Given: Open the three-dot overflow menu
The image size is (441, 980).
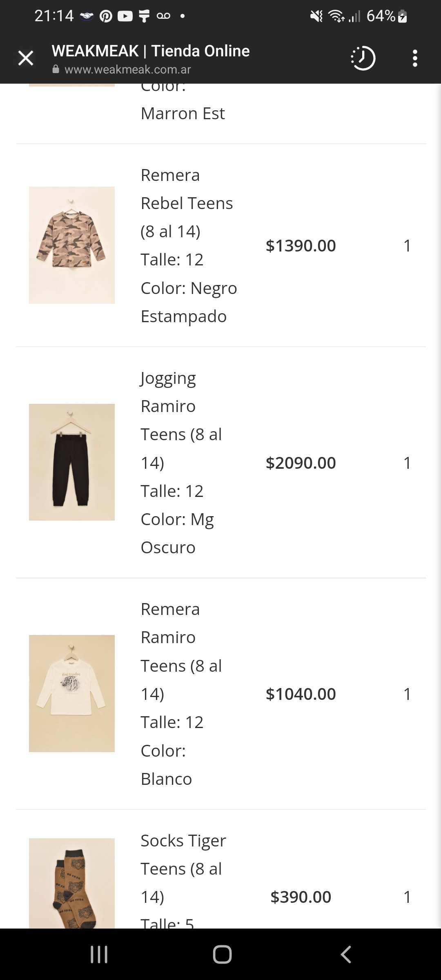Looking at the screenshot, I should [415, 58].
